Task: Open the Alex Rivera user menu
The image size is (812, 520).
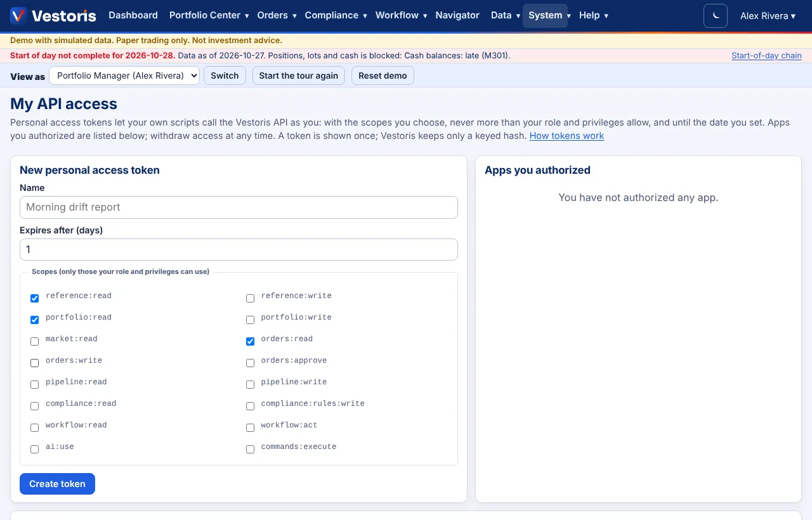Action: click(x=768, y=15)
